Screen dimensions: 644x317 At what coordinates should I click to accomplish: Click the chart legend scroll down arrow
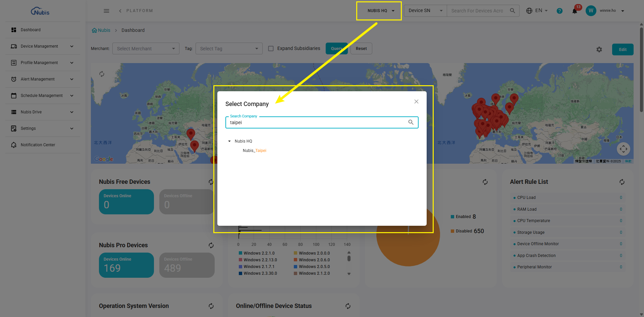pos(349,274)
